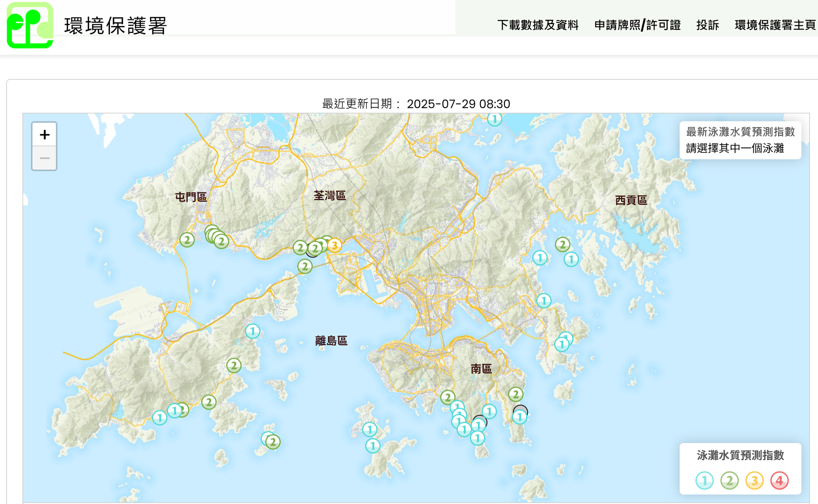Screen dimensions: 818x504
Task: Zoom in using the + map control
Action: (x=45, y=135)
